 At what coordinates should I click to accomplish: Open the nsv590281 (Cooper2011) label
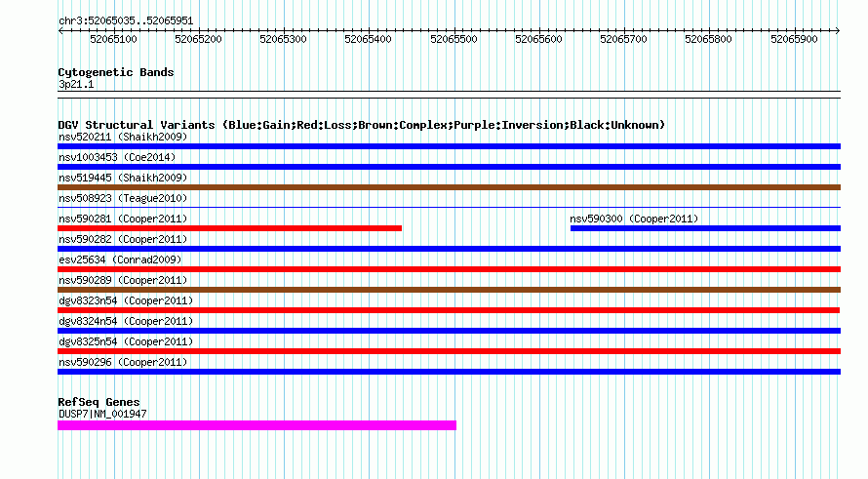123,219
